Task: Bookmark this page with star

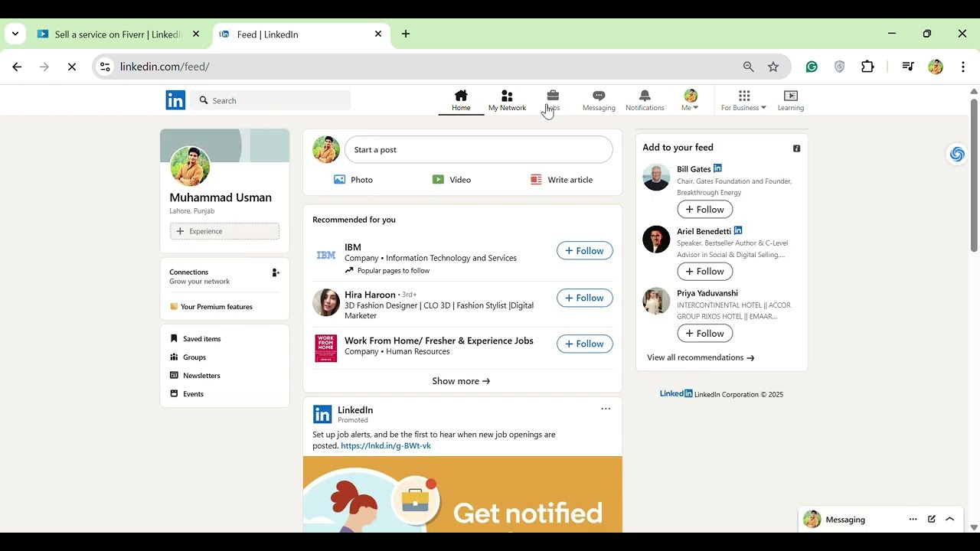Action: tap(773, 67)
